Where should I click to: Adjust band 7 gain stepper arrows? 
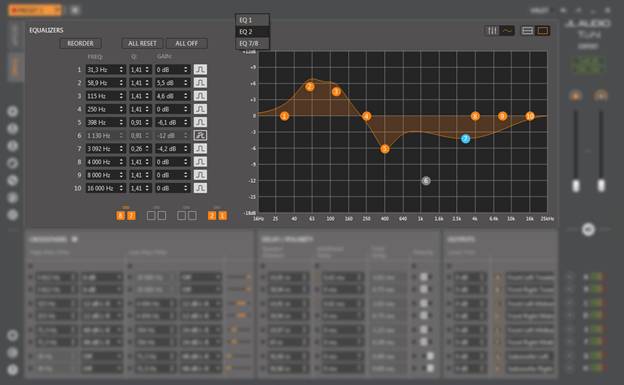click(x=185, y=149)
